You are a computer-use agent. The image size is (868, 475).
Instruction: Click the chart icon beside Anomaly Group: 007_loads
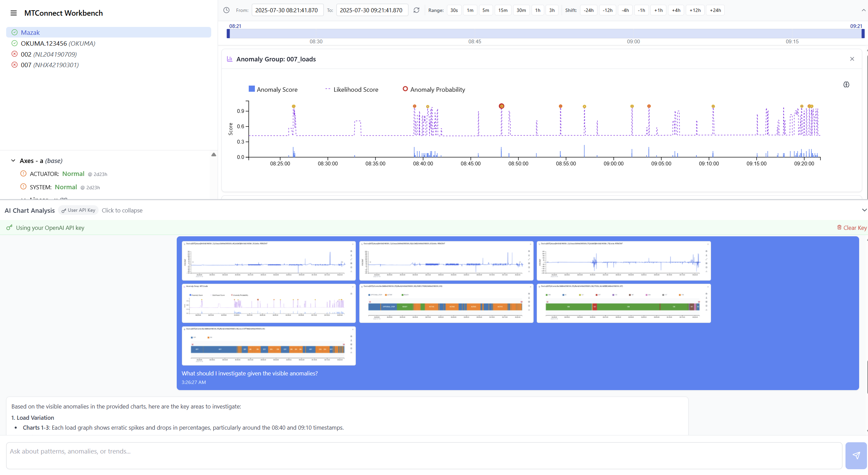tap(230, 59)
